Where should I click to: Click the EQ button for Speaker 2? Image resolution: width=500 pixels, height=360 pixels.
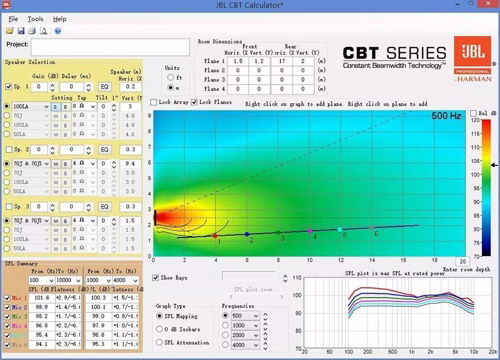(104, 149)
